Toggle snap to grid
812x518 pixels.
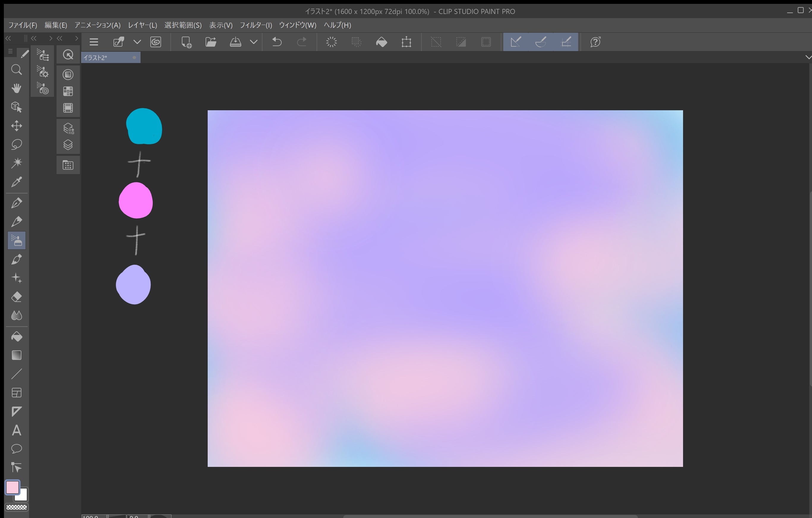click(566, 42)
